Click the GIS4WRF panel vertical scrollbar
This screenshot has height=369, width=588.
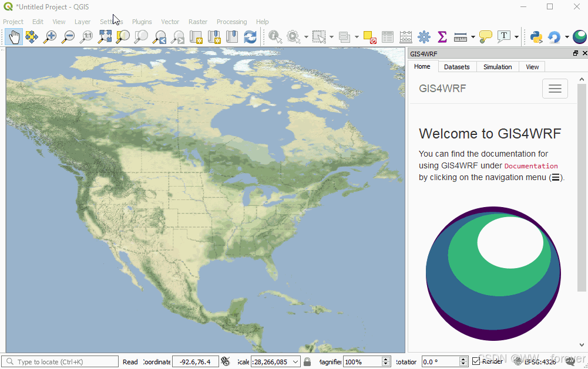coord(582,187)
